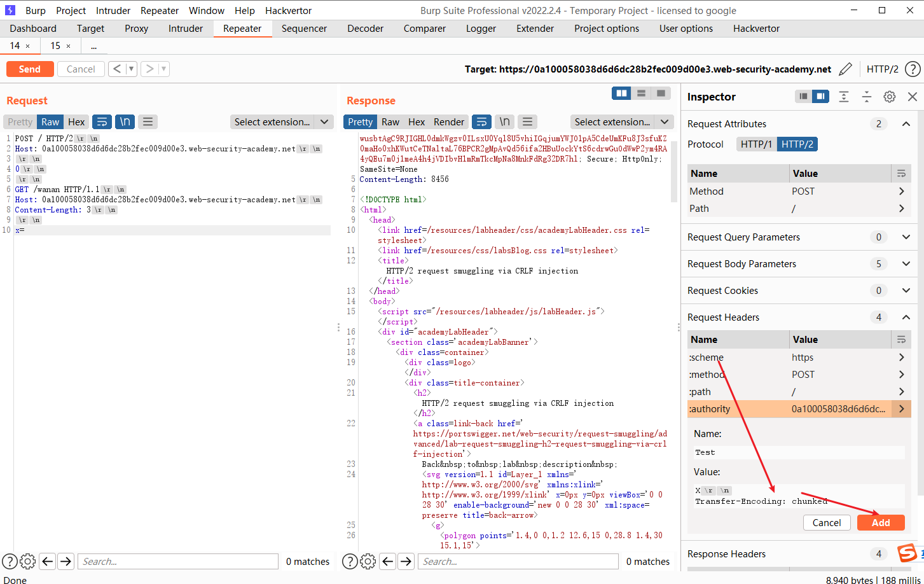
Task: Open Repeater help question mark icon
Action: pos(913,69)
